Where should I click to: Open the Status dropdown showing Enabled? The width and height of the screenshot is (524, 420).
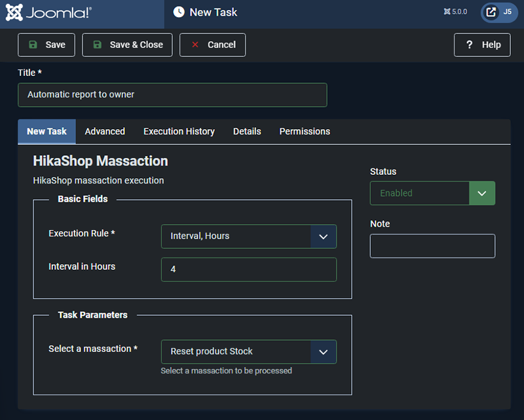click(432, 193)
